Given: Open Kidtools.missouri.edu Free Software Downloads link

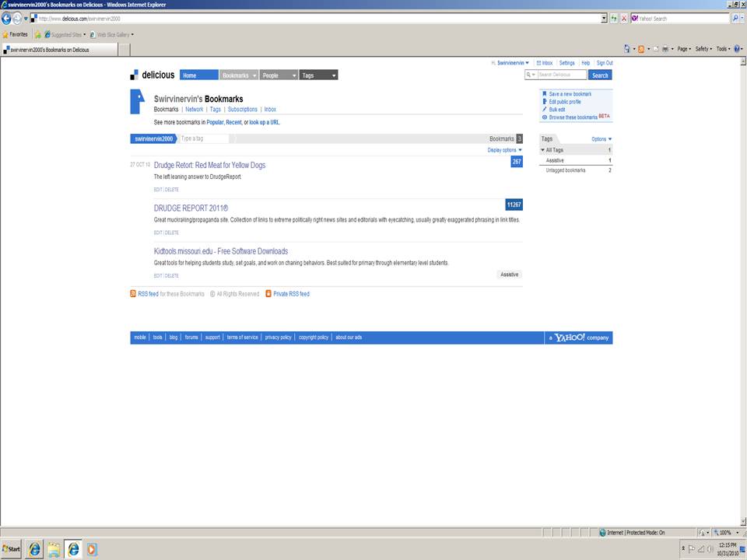Looking at the screenshot, I should [x=221, y=251].
